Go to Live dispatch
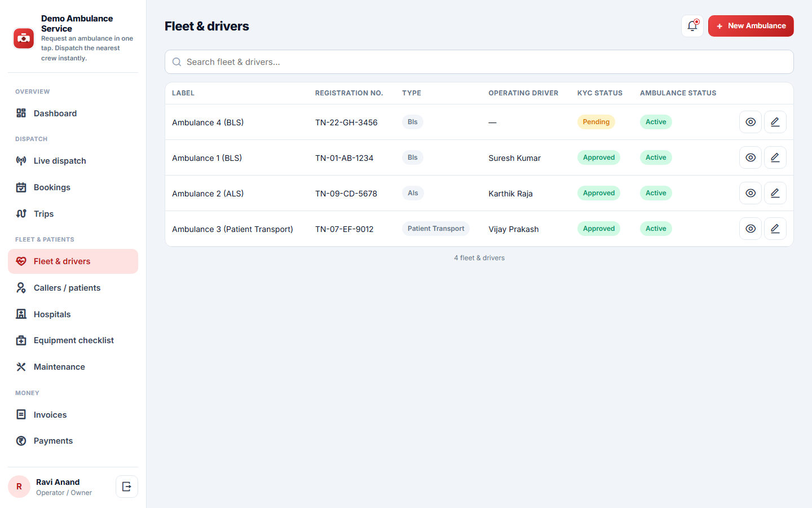The width and height of the screenshot is (812, 508). (73, 161)
